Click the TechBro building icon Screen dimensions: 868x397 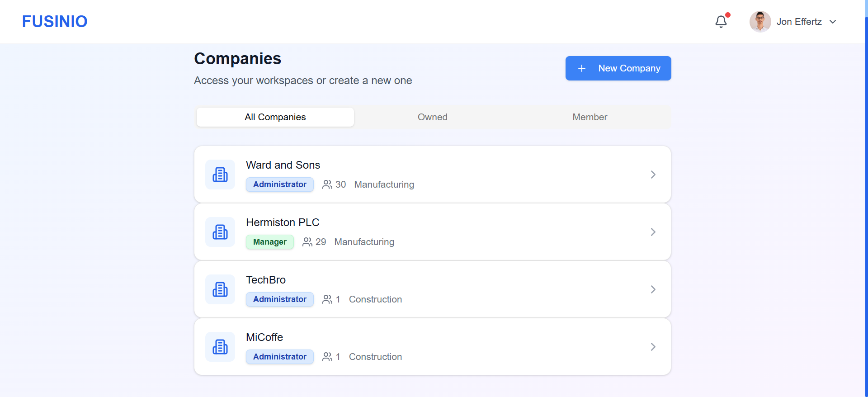tap(220, 289)
